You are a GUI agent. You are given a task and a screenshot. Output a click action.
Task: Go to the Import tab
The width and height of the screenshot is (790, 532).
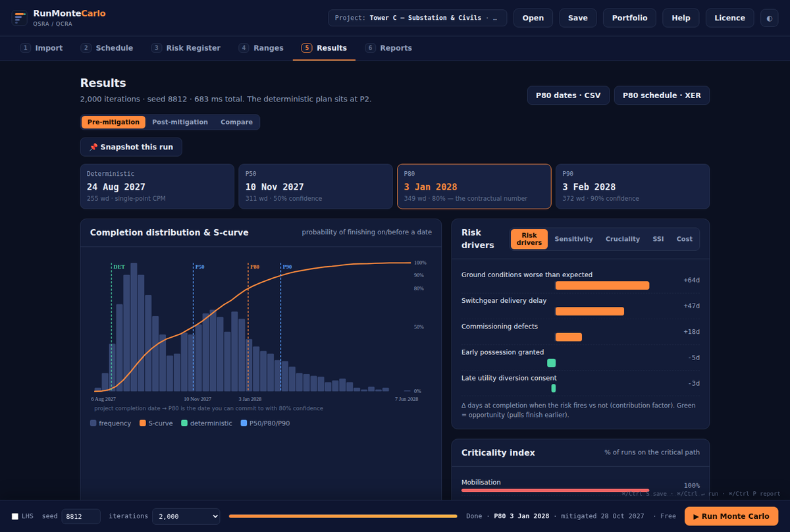[x=41, y=48]
